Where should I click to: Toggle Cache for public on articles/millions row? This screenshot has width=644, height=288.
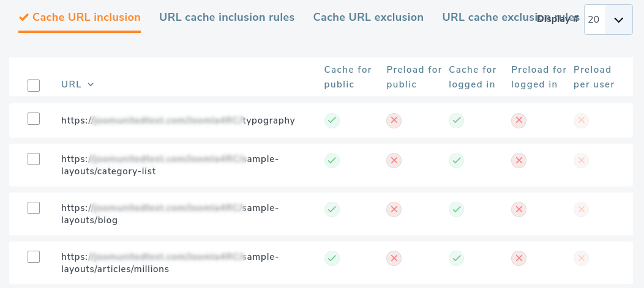332,259
